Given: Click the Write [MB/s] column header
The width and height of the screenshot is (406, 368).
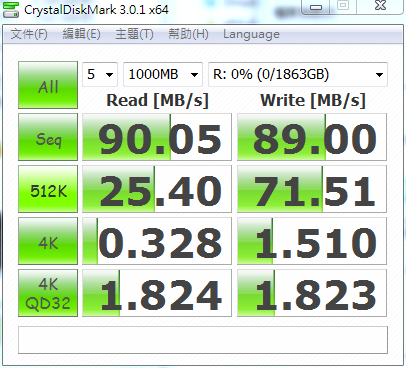Looking at the screenshot, I should 313,101.
